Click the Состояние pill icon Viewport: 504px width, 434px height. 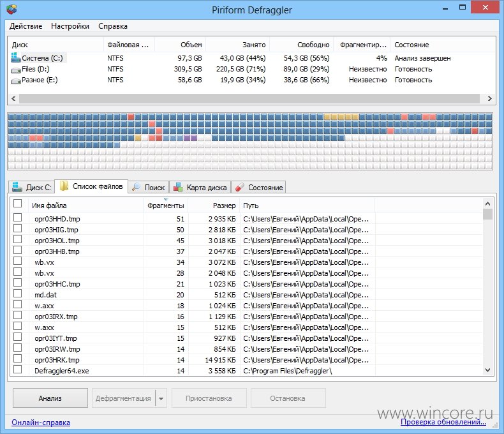coord(240,187)
